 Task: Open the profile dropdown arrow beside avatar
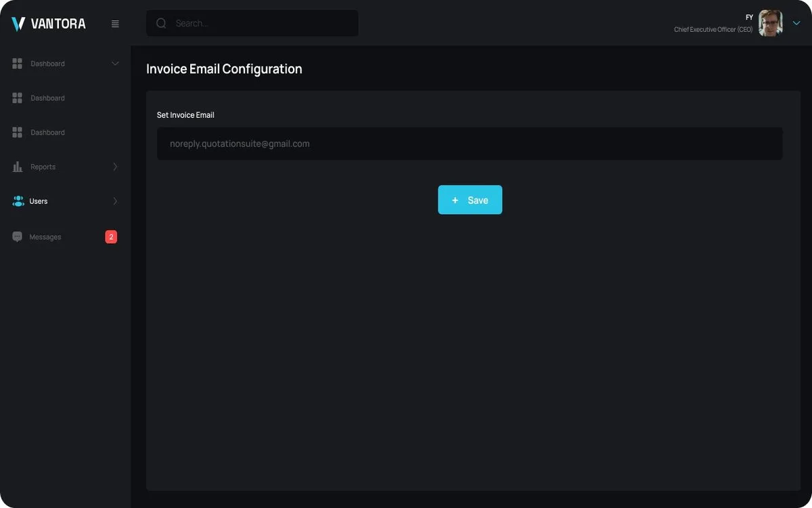click(x=796, y=23)
